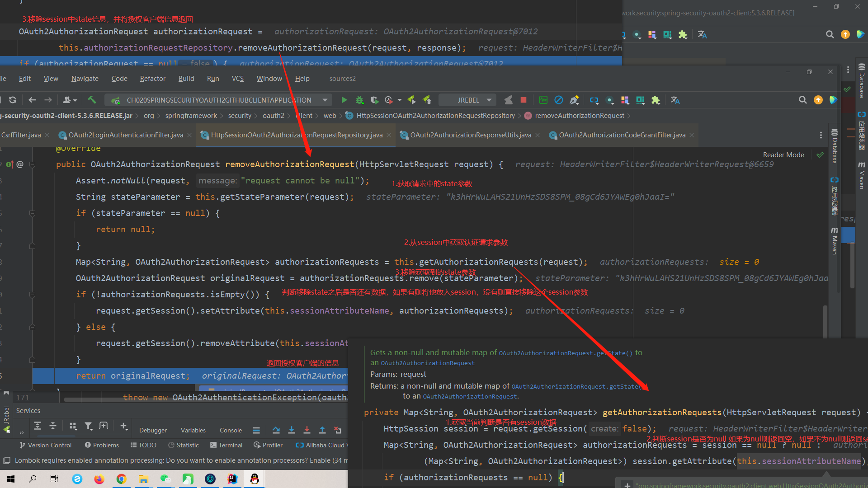Open the Navigate menu
The width and height of the screenshot is (868, 488).
click(85, 78)
